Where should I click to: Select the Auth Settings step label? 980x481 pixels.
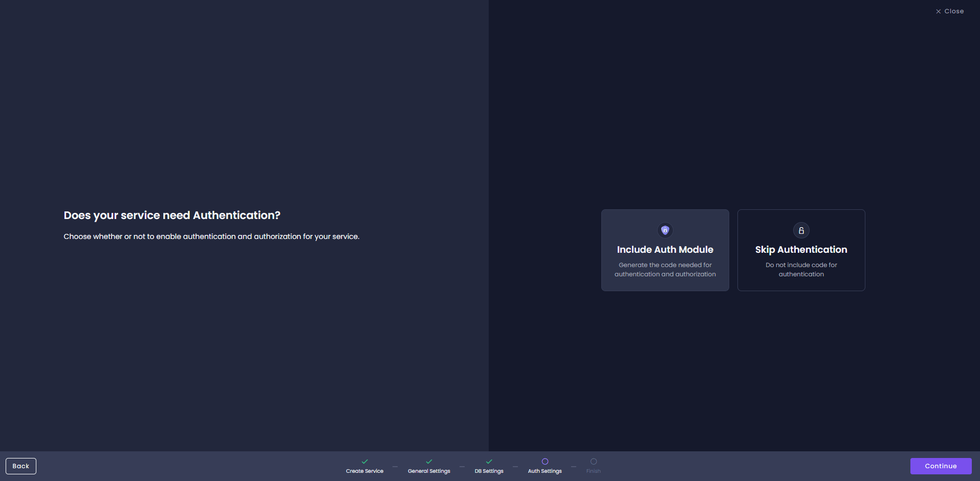pyautogui.click(x=545, y=471)
